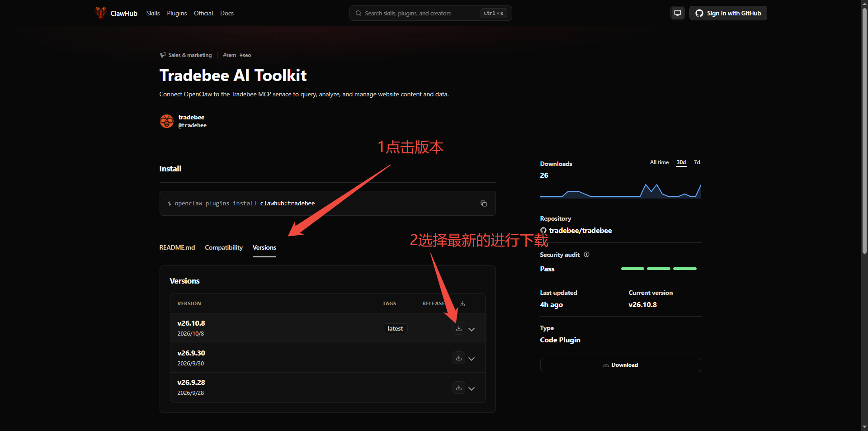
Task: Click the Sales & marketing megaphone icon
Action: click(x=163, y=55)
